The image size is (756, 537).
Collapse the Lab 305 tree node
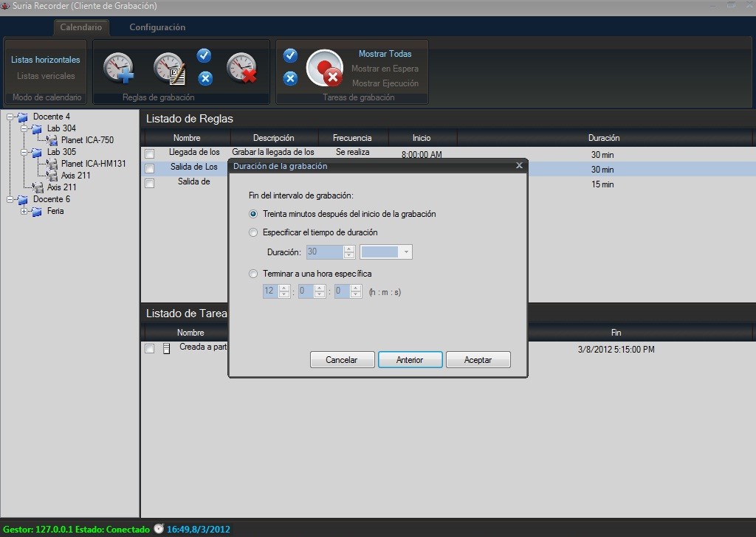tap(24, 153)
